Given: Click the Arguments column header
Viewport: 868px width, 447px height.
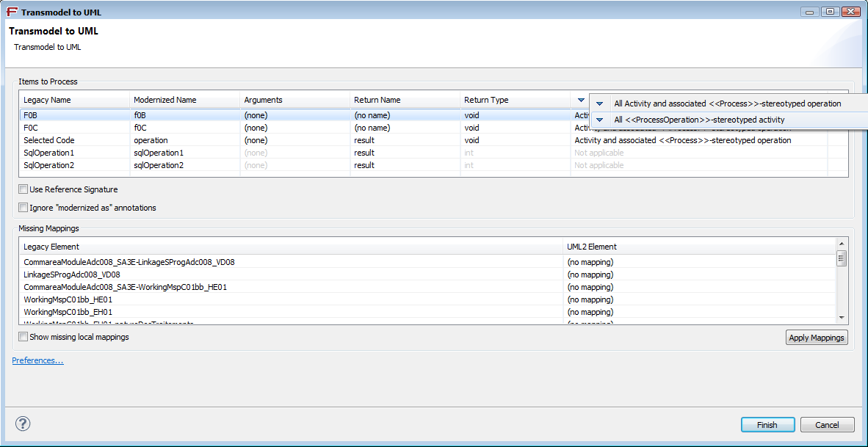Looking at the screenshot, I should (x=294, y=100).
